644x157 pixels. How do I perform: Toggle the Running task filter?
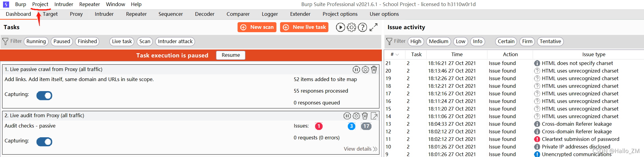[36, 41]
